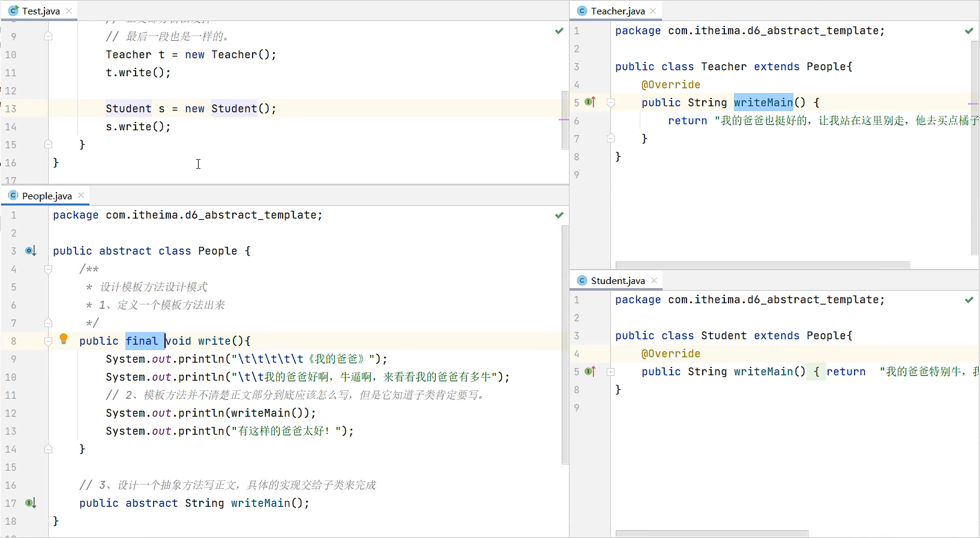Click the green inspection checkmark in Test.java

point(559,31)
